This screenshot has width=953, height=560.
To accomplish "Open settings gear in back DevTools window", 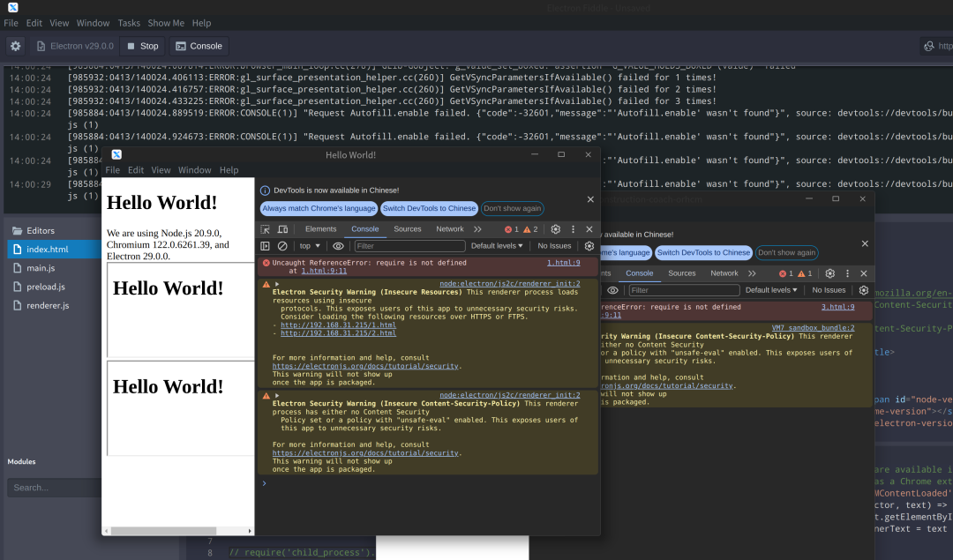I will pyautogui.click(x=830, y=273).
